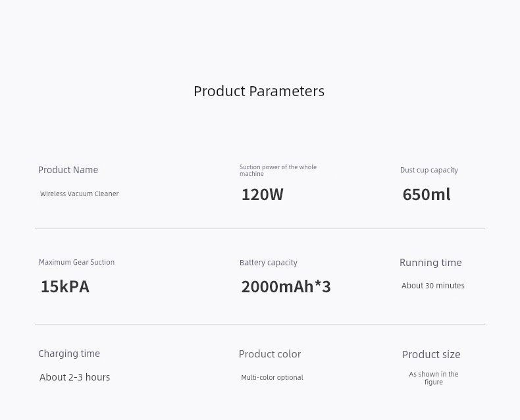Select the Product Name label

point(68,170)
